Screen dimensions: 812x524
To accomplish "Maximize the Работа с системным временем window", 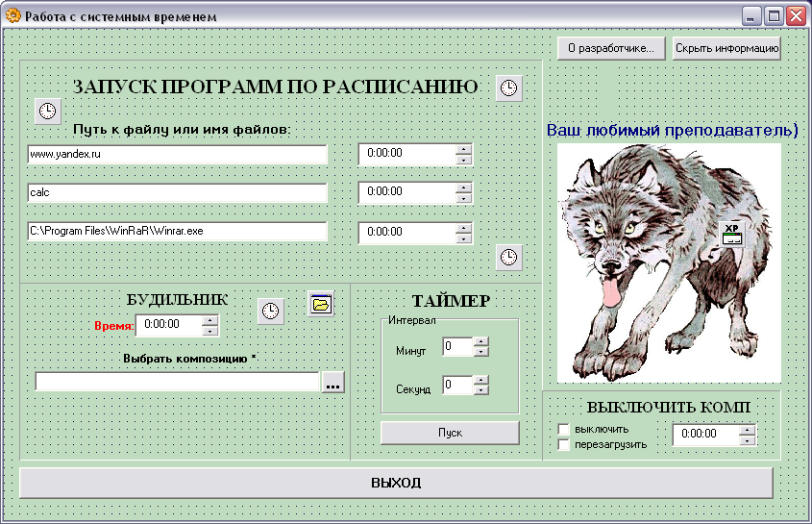I will (774, 16).
